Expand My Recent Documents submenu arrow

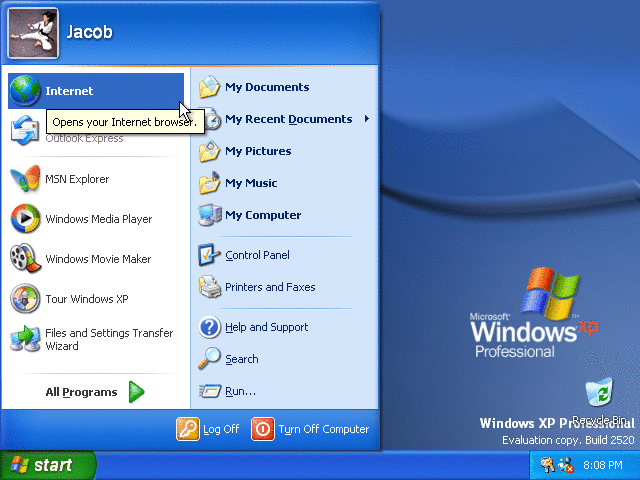tap(367, 119)
